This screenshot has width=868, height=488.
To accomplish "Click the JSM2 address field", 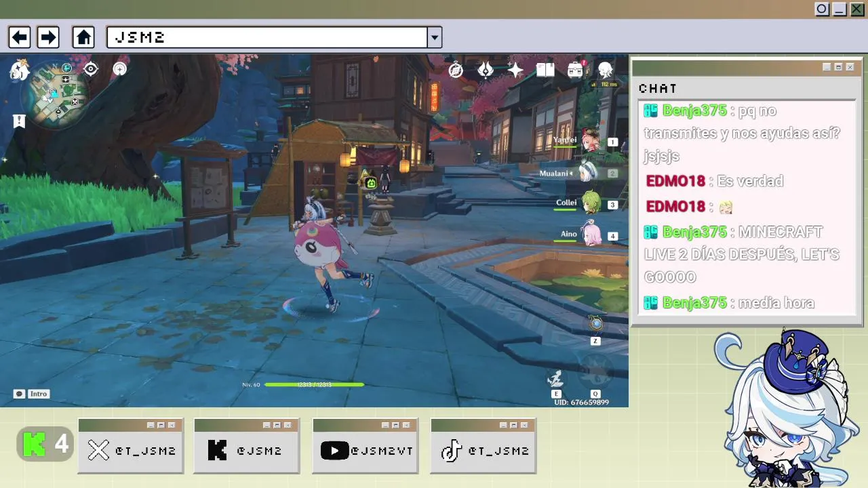I will pyautogui.click(x=267, y=37).
